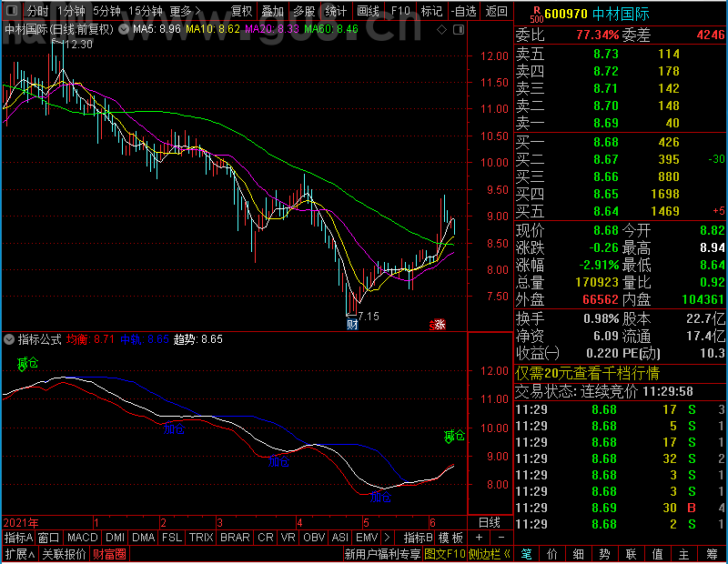Open 新用户福利专享 link
The height and width of the screenshot is (564, 728).
point(382,554)
